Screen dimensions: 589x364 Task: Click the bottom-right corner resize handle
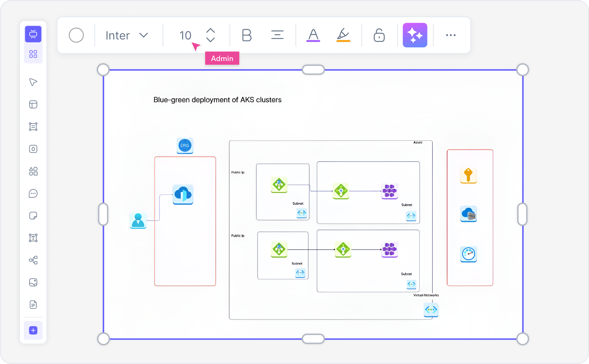point(523,339)
